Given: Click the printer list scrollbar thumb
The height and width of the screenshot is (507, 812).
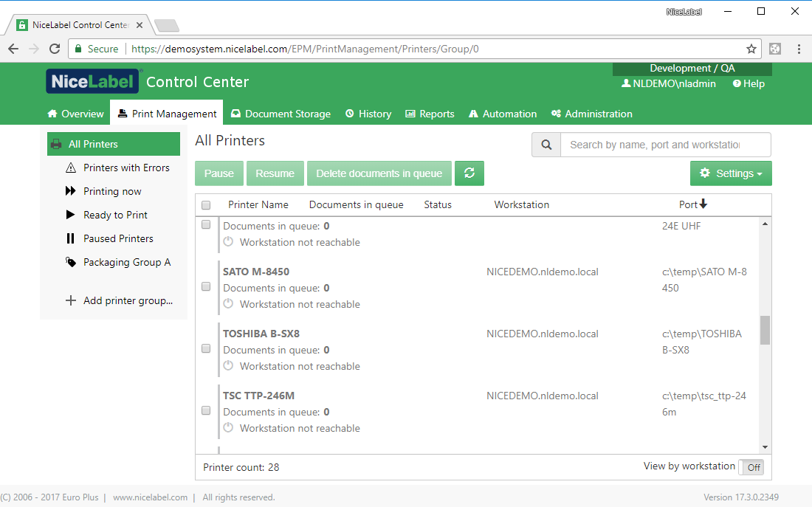Looking at the screenshot, I should click(765, 330).
